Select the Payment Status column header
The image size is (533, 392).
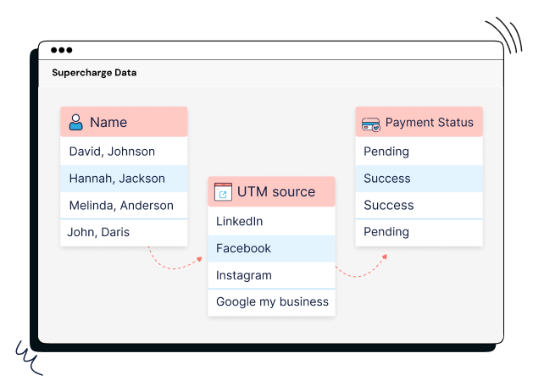(x=419, y=122)
